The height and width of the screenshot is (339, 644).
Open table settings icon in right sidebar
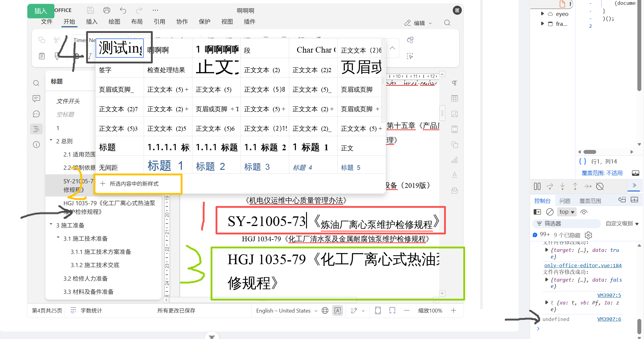[454, 99]
